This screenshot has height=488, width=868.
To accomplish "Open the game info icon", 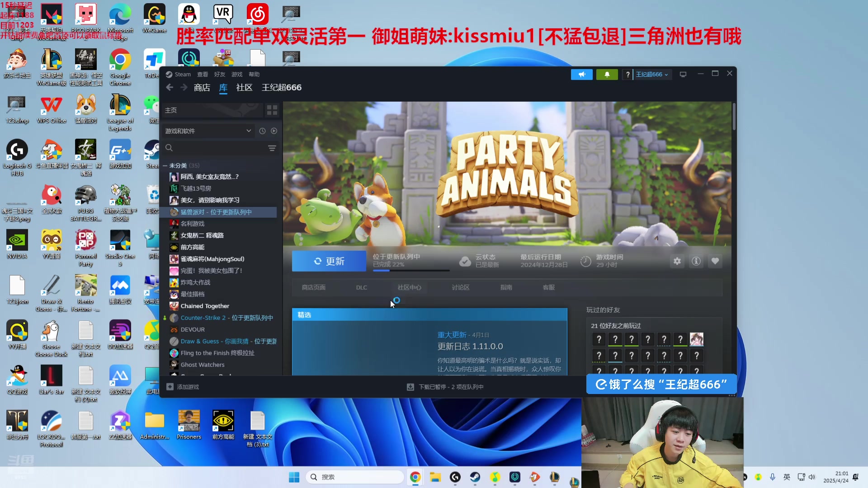I will point(696,261).
